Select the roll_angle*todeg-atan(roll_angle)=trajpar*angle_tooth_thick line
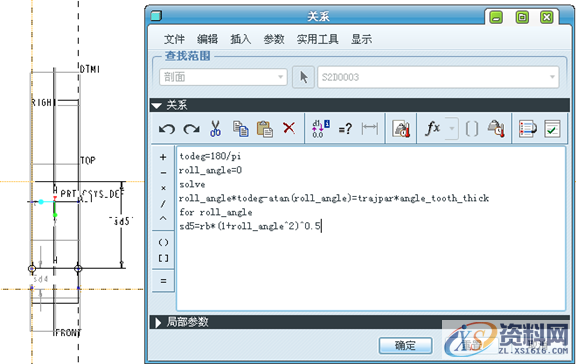576x364 pixels. point(334,198)
